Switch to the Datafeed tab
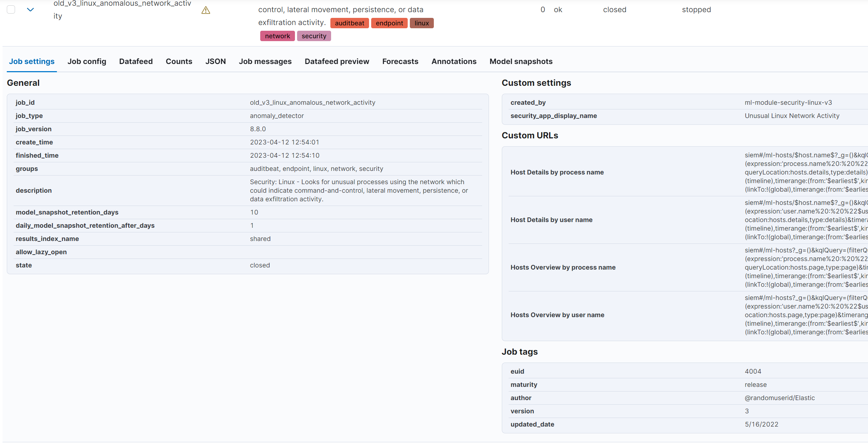 136,61
